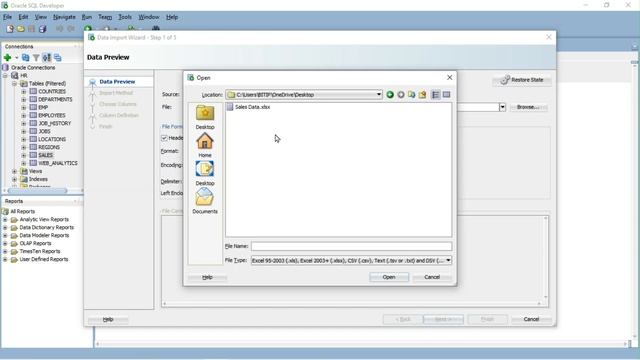The image size is (640, 360).
Task: Click Cancel in the Data Import Wizard
Action: (531, 319)
